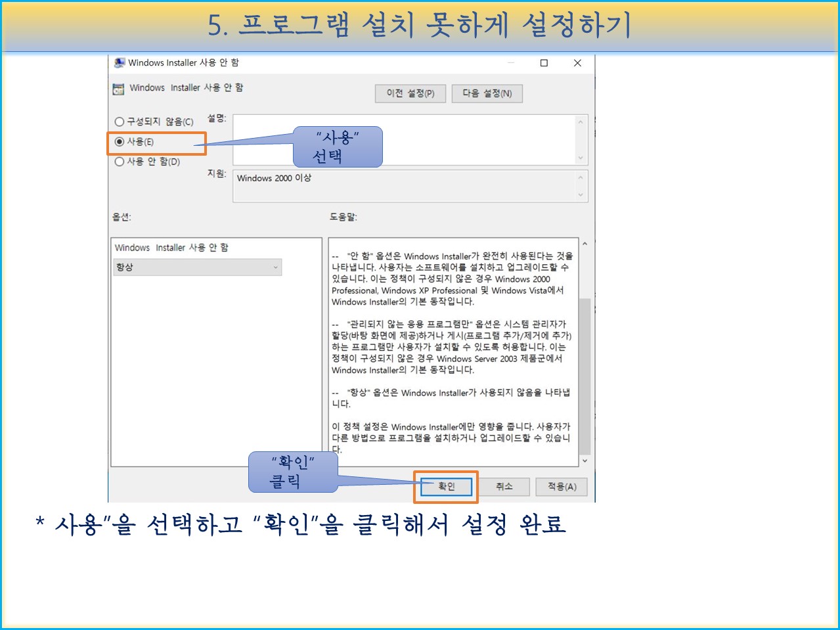Image resolution: width=840 pixels, height=630 pixels.
Task: Select the 구성되지 않음(C) radio button
Action: click(x=120, y=122)
